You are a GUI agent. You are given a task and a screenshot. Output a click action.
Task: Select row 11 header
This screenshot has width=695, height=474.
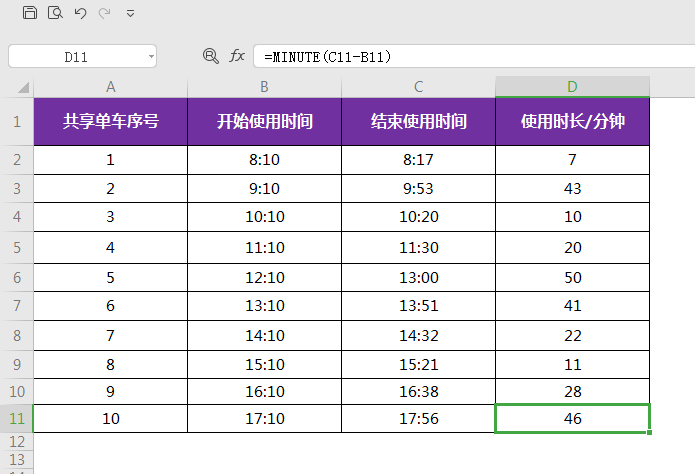click(16, 418)
